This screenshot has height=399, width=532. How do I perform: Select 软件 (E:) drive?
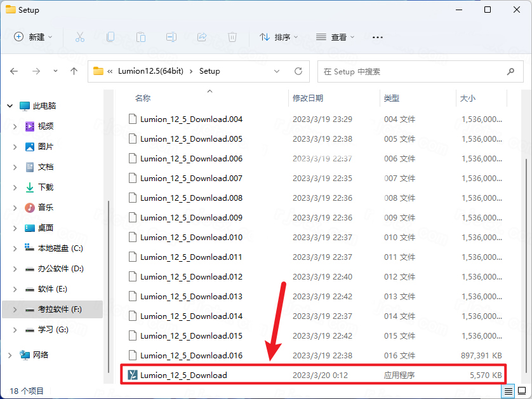pos(46,289)
